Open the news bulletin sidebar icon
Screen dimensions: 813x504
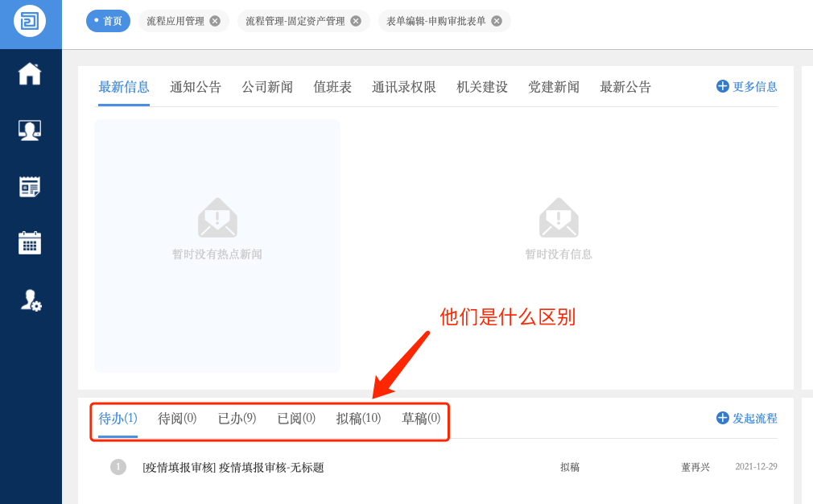click(30, 187)
